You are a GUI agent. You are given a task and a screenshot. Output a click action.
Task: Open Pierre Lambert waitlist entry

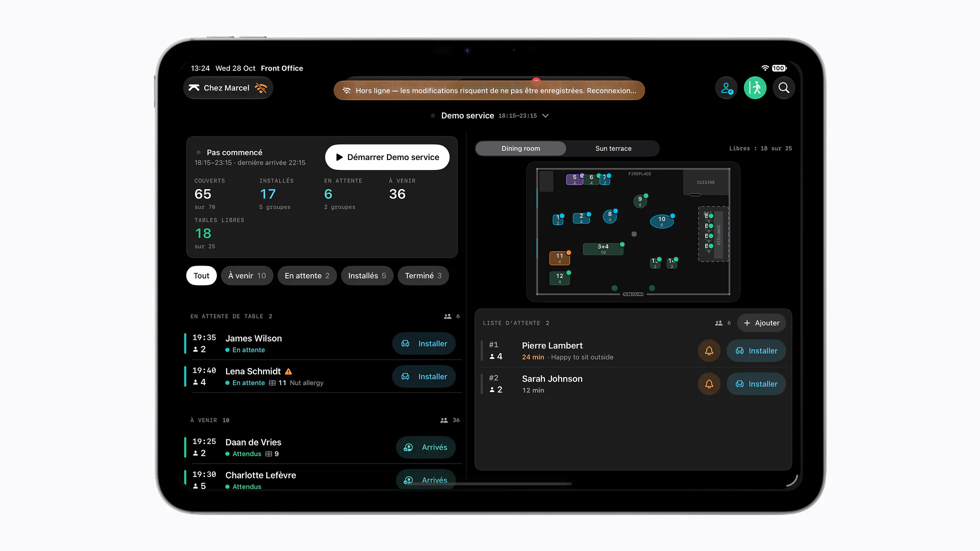click(633, 351)
